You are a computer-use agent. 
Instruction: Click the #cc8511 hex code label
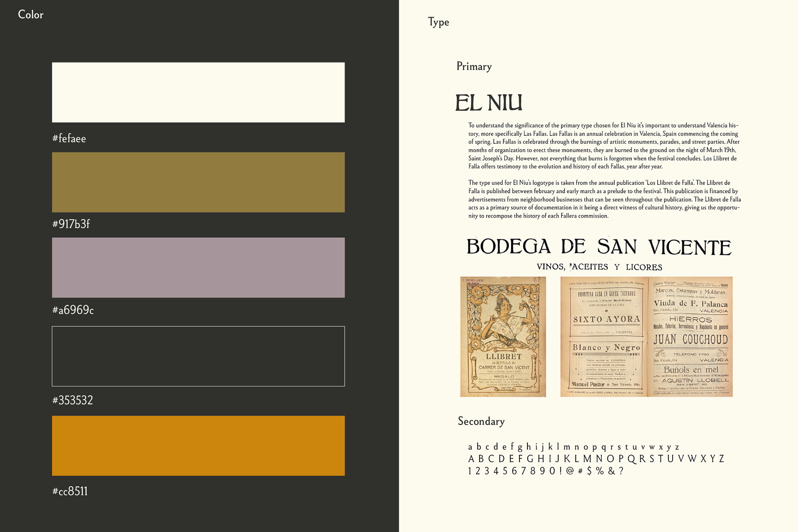tap(70, 491)
